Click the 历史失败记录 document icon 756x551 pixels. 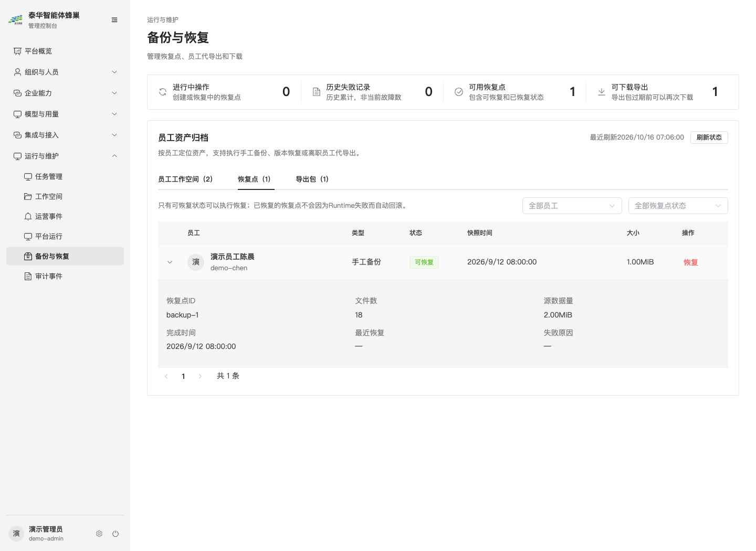(x=317, y=92)
